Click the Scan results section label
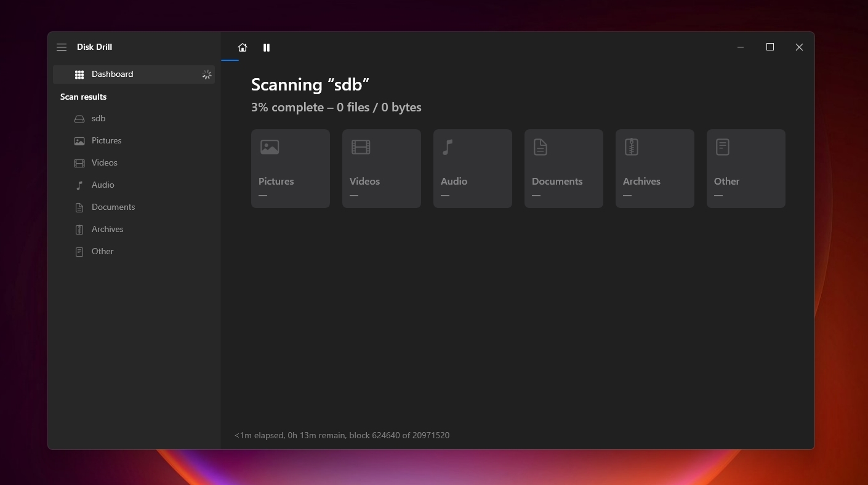 [84, 97]
